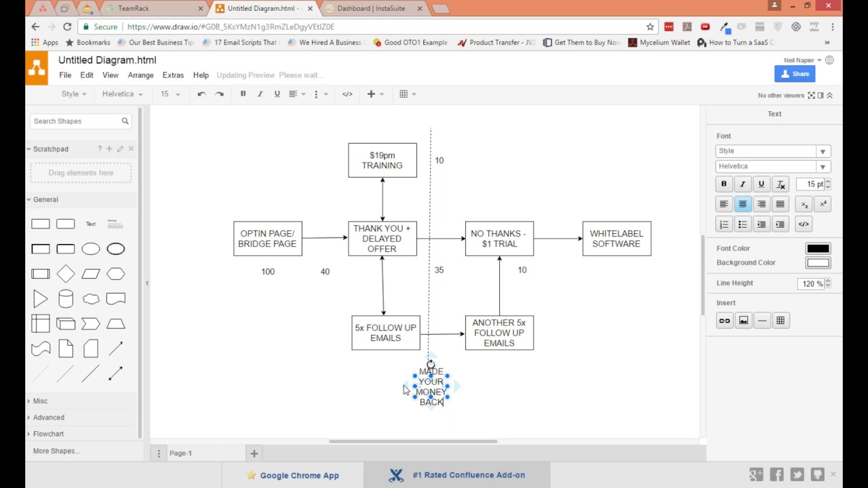868x488 pixels.
Task: Open the font size 15 dropdown
Action: pos(170,94)
